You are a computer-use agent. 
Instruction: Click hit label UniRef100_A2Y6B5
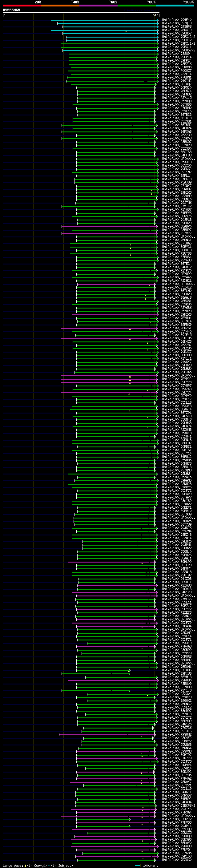[177, 853]
